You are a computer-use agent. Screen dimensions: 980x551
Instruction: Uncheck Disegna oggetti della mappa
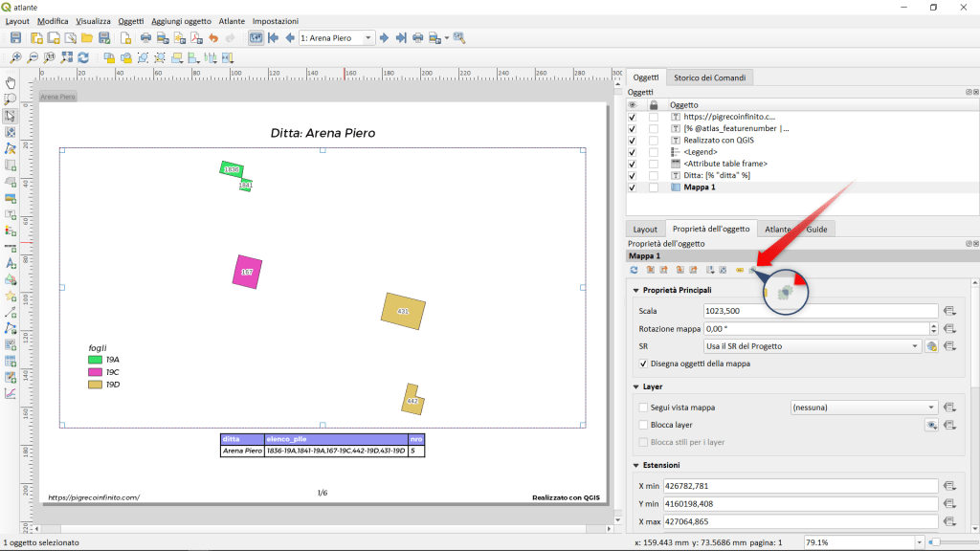point(644,364)
